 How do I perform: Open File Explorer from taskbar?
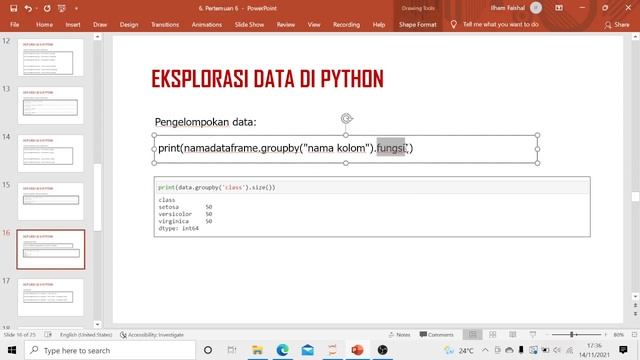(x=257, y=350)
